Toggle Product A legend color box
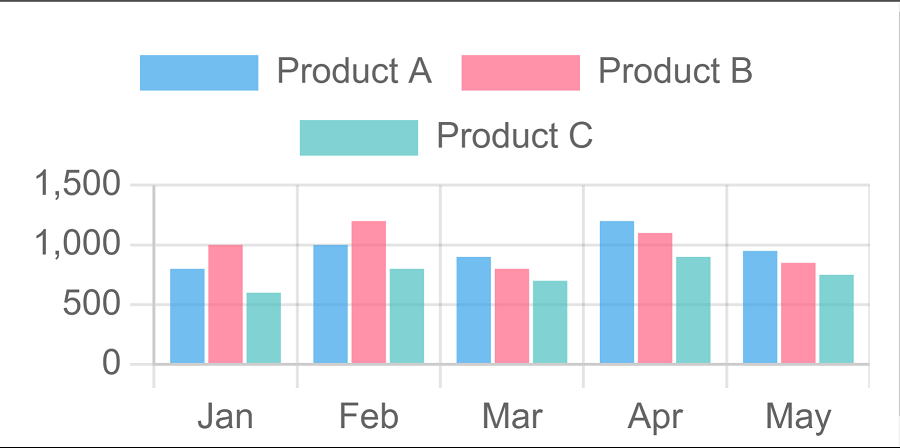Screen dimensions: 900x448 pos(199,73)
